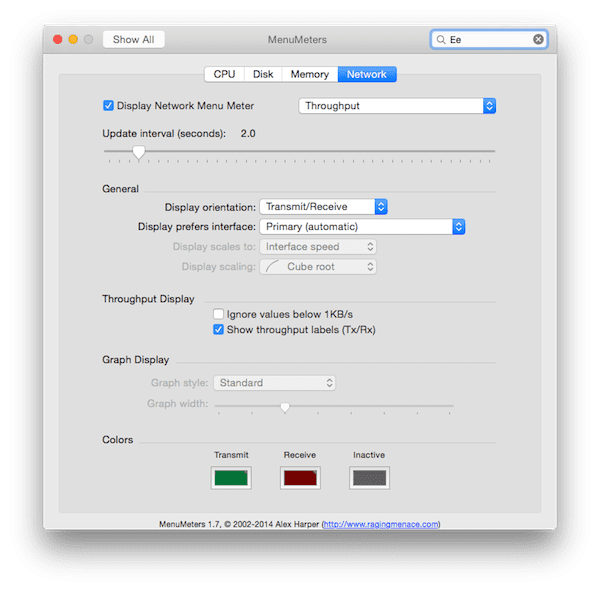This screenshot has width=600, height=591.
Task: Click the yellow minimize window button
Action: 73,39
